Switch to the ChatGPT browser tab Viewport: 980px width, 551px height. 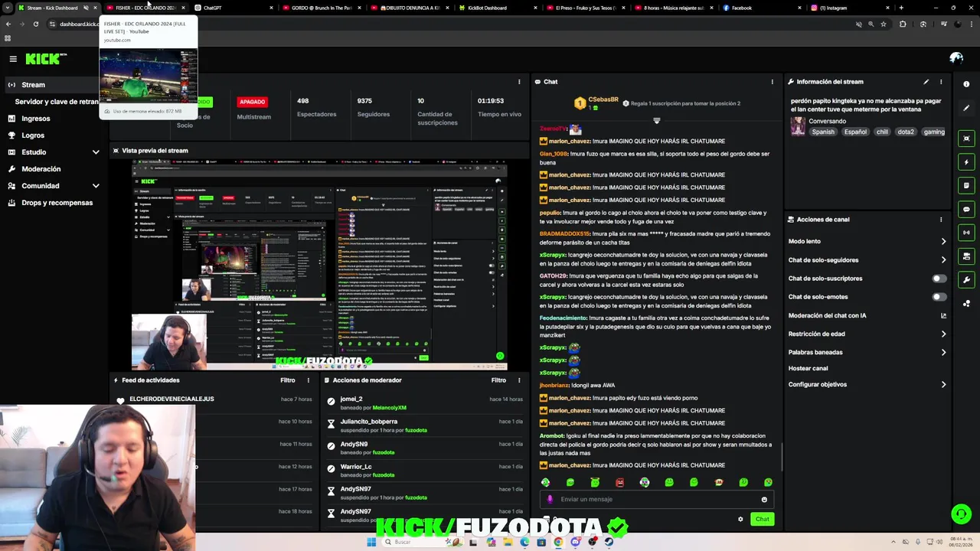point(233,8)
